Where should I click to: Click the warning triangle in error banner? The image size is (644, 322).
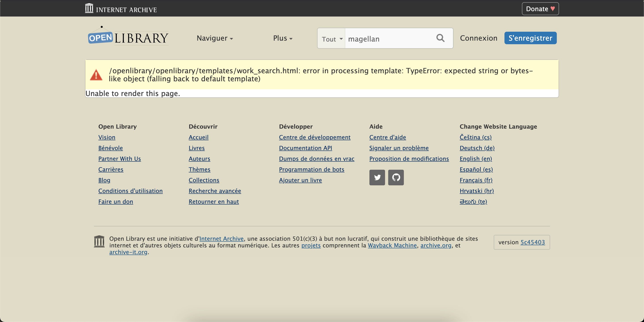96,75
